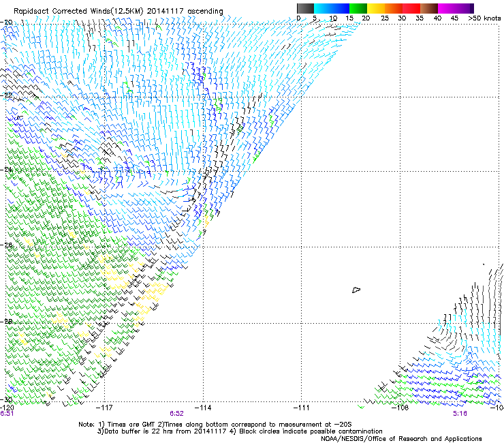Click the '-24' latitude axis label
The height and width of the screenshot is (443, 504).
point(6,170)
